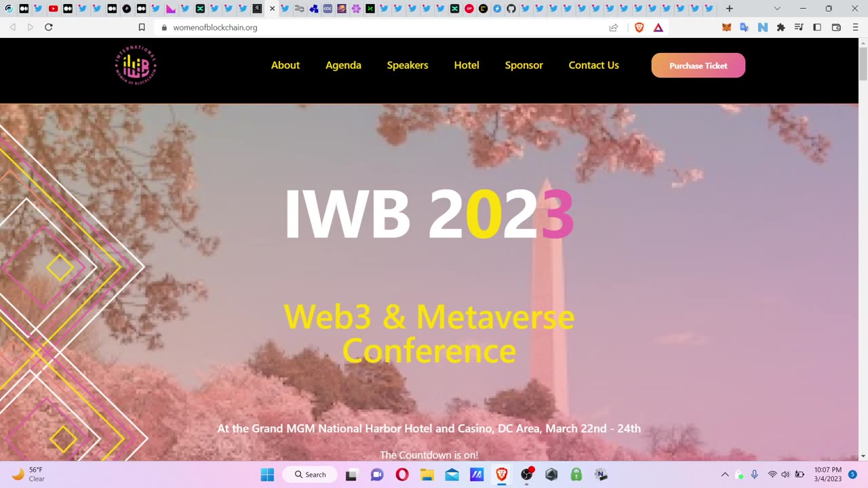Click the Purchase Ticket button

pyautogui.click(x=698, y=65)
